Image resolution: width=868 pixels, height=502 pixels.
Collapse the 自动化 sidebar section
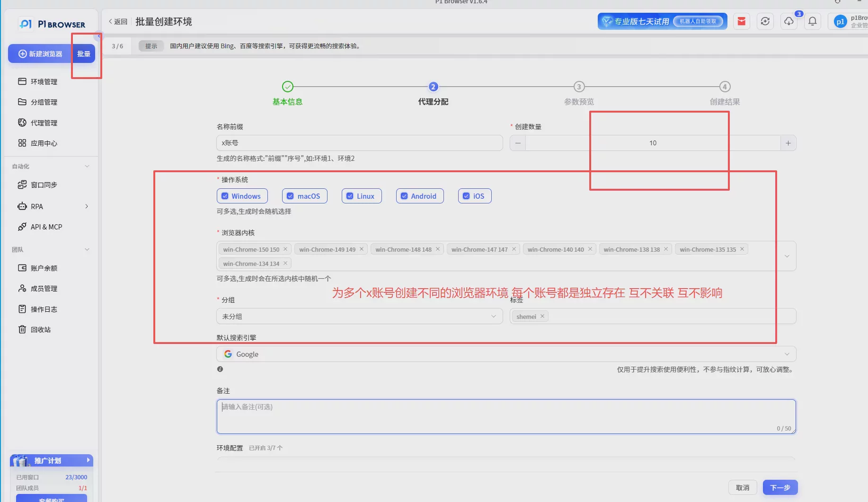(x=87, y=166)
